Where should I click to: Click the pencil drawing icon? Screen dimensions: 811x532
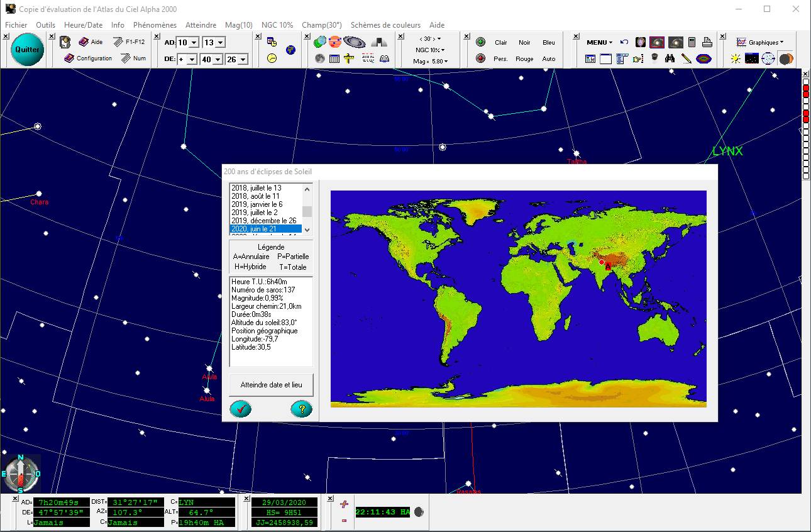[687, 59]
